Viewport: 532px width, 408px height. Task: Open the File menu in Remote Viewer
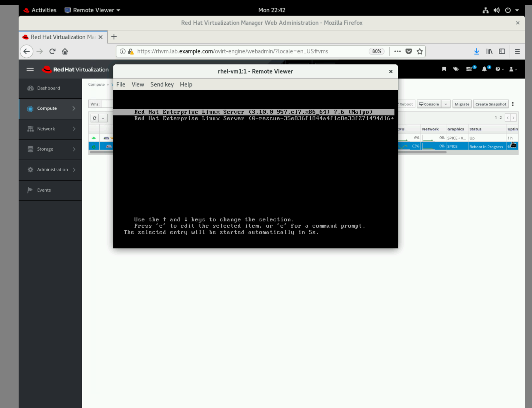click(x=121, y=84)
